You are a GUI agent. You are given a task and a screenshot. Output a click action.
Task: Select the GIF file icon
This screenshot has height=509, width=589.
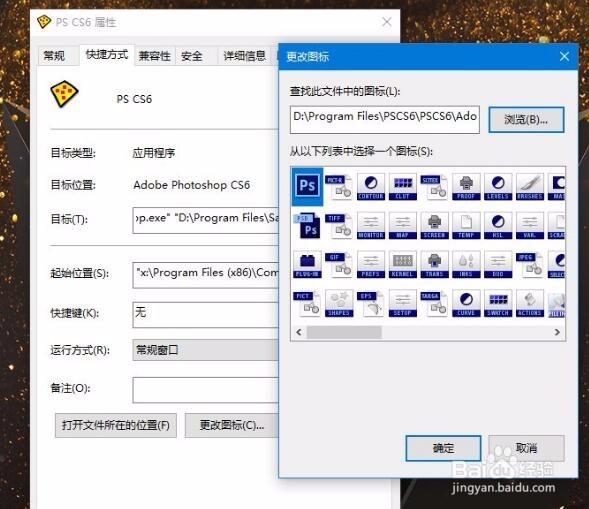pos(339,264)
